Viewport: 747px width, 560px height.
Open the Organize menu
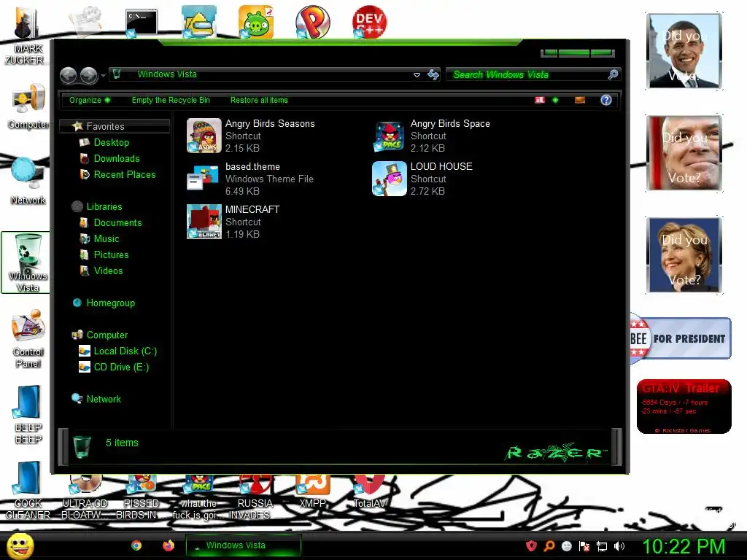tap(90, 100)
